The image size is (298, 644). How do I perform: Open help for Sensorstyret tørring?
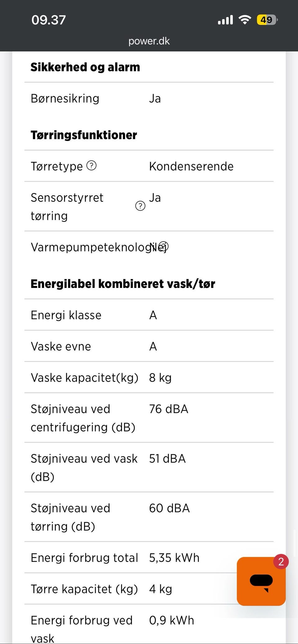point(140,206)
